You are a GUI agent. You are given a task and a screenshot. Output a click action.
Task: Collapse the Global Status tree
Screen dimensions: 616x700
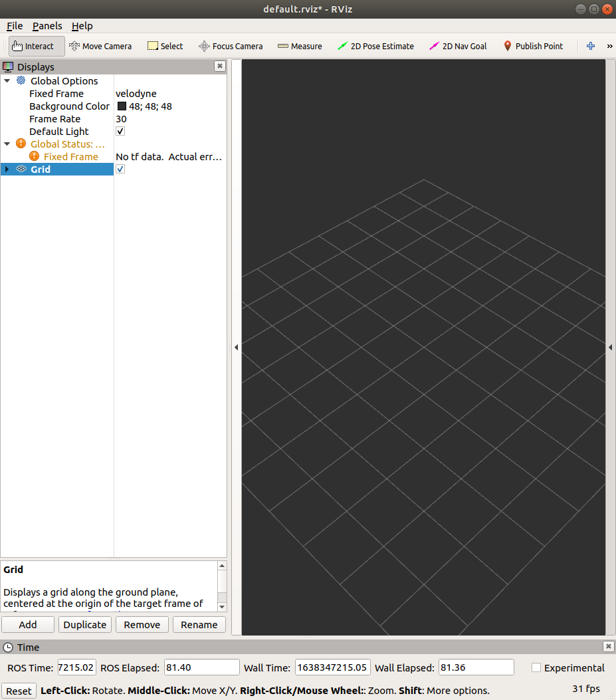[x=7, y=144]
